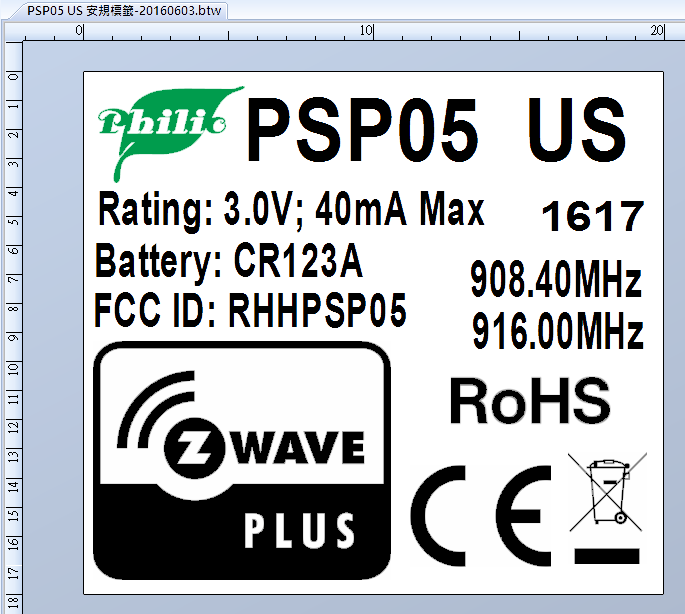Select the PSP05 US title text
Viewport: 685px width, 614px height.
[436, 129]
